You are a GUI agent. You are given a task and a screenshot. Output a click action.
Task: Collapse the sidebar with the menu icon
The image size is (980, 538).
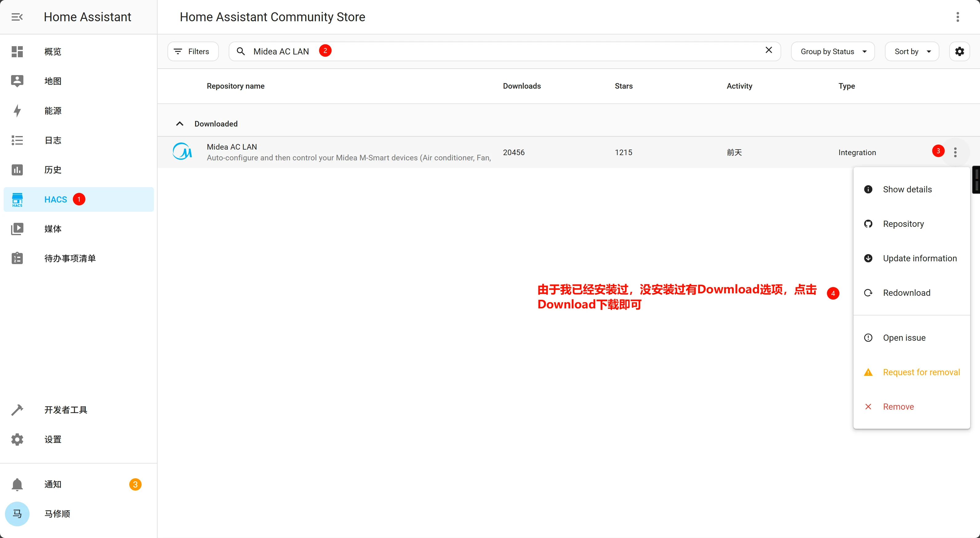click(17, 17)
